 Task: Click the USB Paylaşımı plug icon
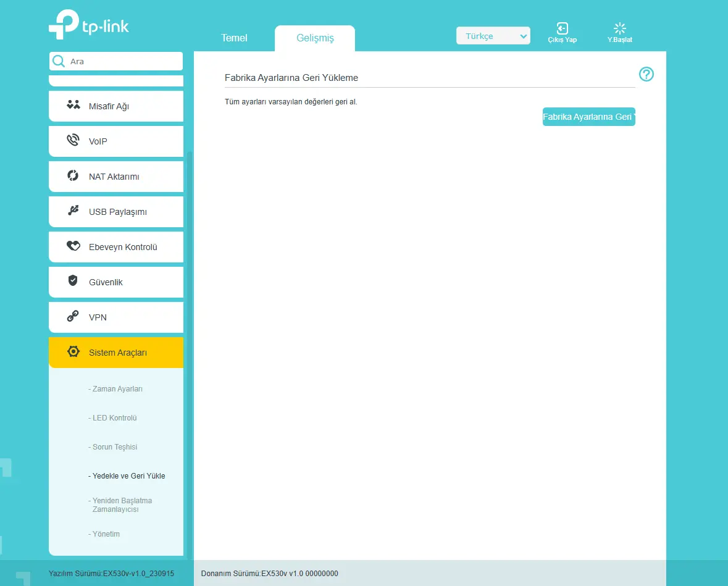coord(73,211)
